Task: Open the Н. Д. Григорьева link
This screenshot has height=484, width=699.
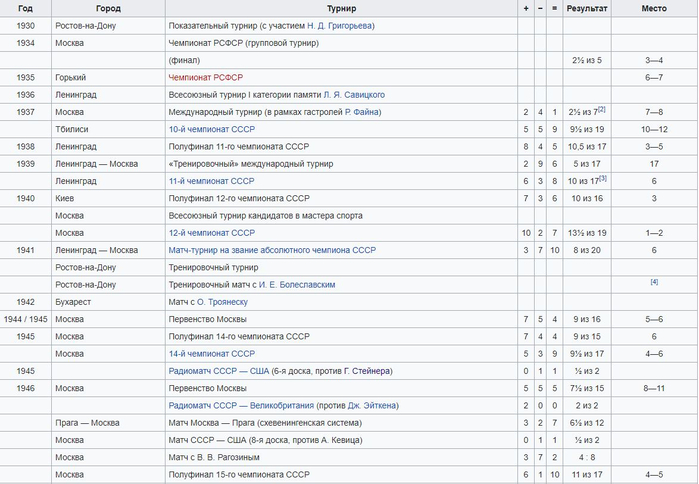Action: (x=339, y=26)
